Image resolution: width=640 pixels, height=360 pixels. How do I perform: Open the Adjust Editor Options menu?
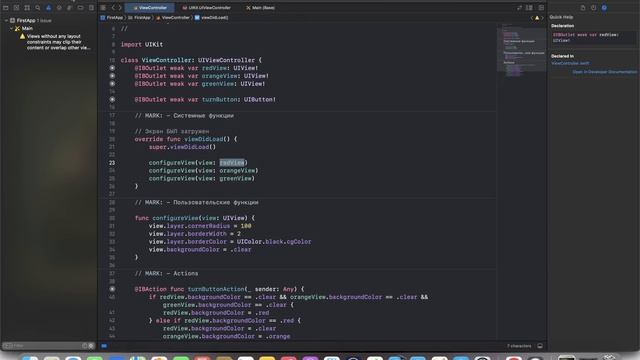tap(529, 8)
